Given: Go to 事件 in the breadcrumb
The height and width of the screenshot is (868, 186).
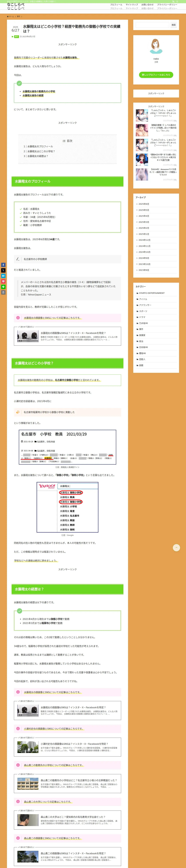Looking at the screenshot, I should tap(19, 16).
